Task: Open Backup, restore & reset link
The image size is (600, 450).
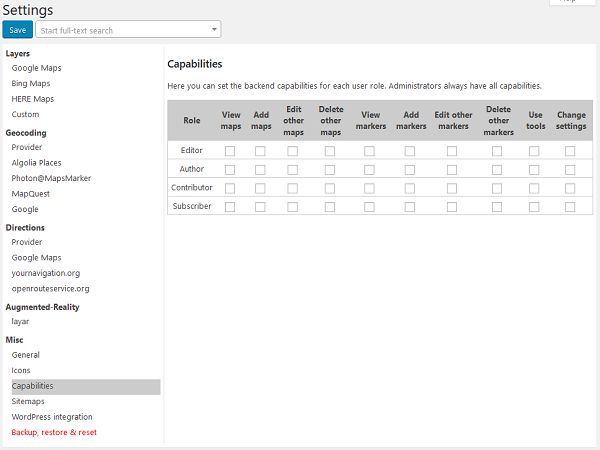Action: 54,432
